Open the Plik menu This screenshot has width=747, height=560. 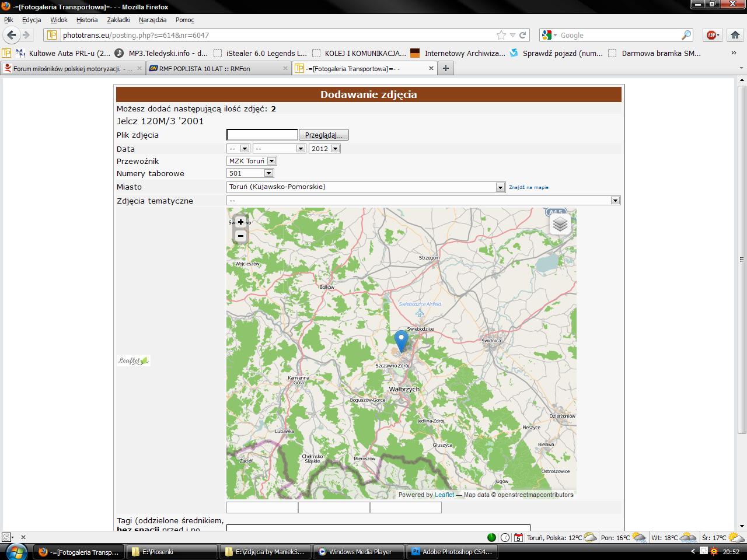[8, 20]
